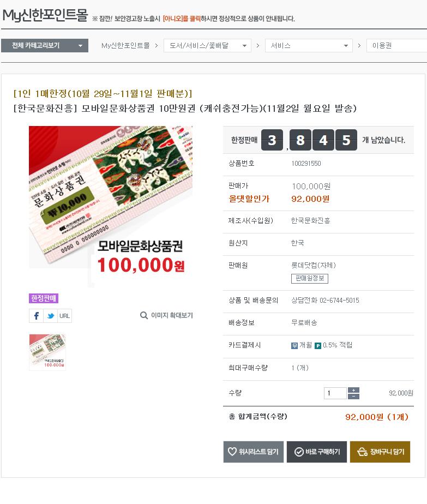The image size is (427, 504).
Task: Share product via Twitter bird icon
Action: (50, 316)
